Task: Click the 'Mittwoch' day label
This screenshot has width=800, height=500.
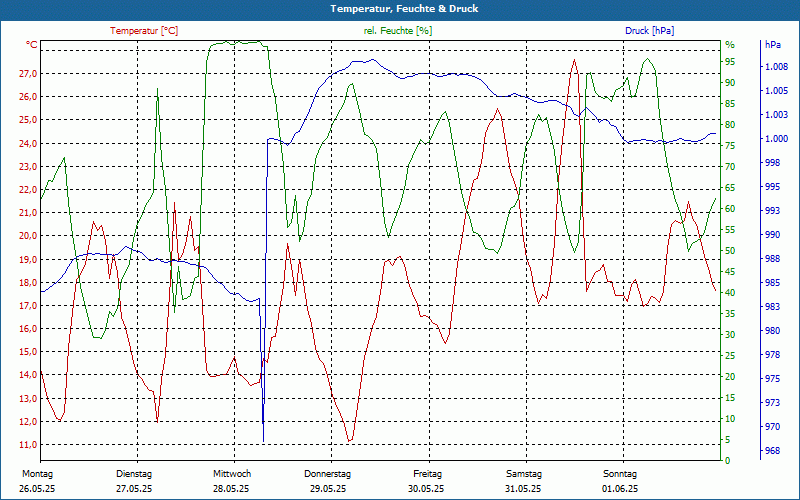Action: pyautogui.click(x=232, y=474)
